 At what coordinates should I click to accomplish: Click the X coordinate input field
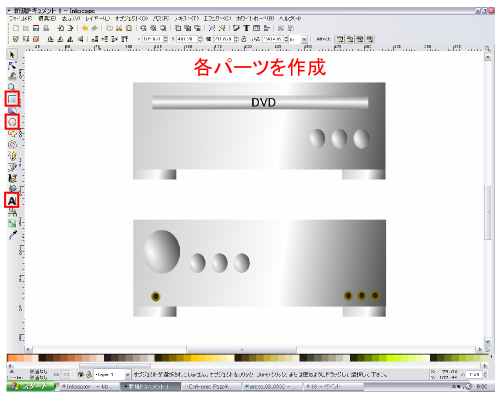[x=153, y=39]
